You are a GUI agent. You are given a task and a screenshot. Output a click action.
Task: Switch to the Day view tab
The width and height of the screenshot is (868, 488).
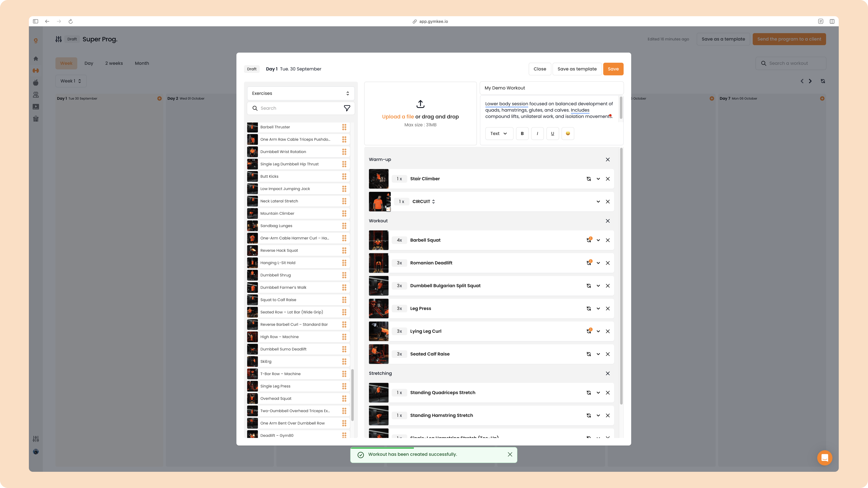coord(89,63)
